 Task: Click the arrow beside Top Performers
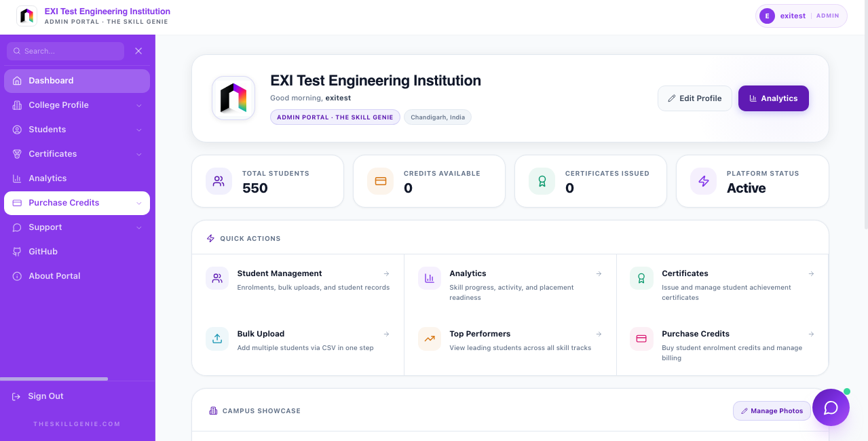599,334
